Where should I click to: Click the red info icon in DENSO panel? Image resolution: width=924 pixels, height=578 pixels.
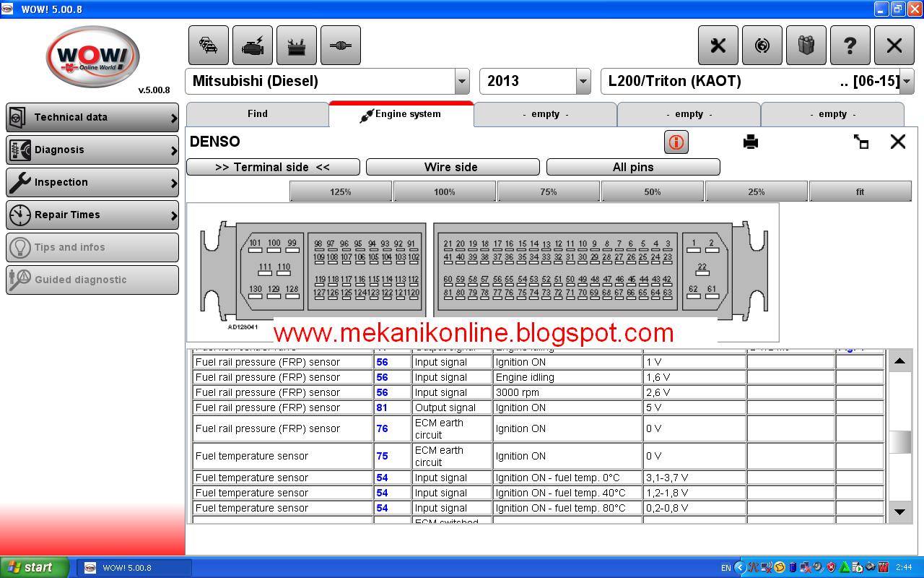tap(676, 142)
